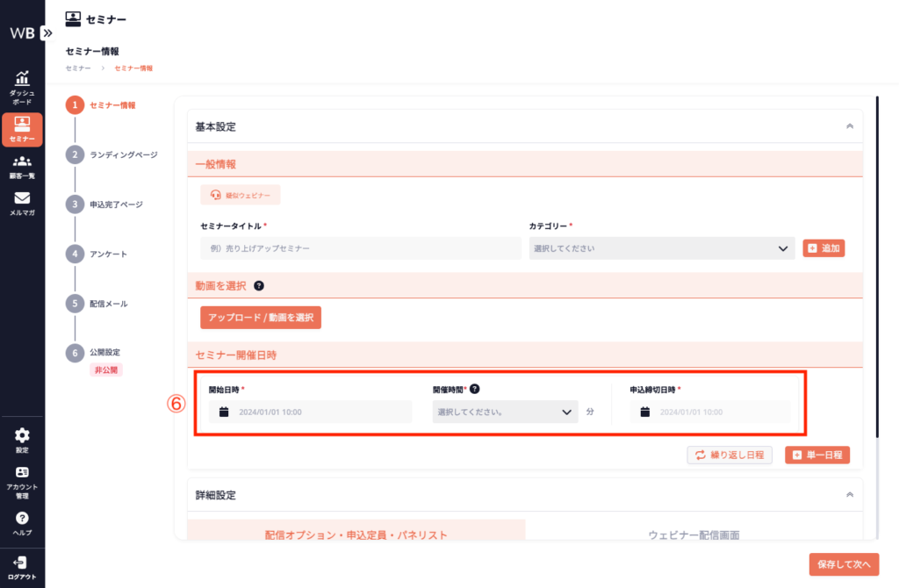This screenshot has height=588, width=899.
Task: Click the Help question mark icon
Action: 22,522
